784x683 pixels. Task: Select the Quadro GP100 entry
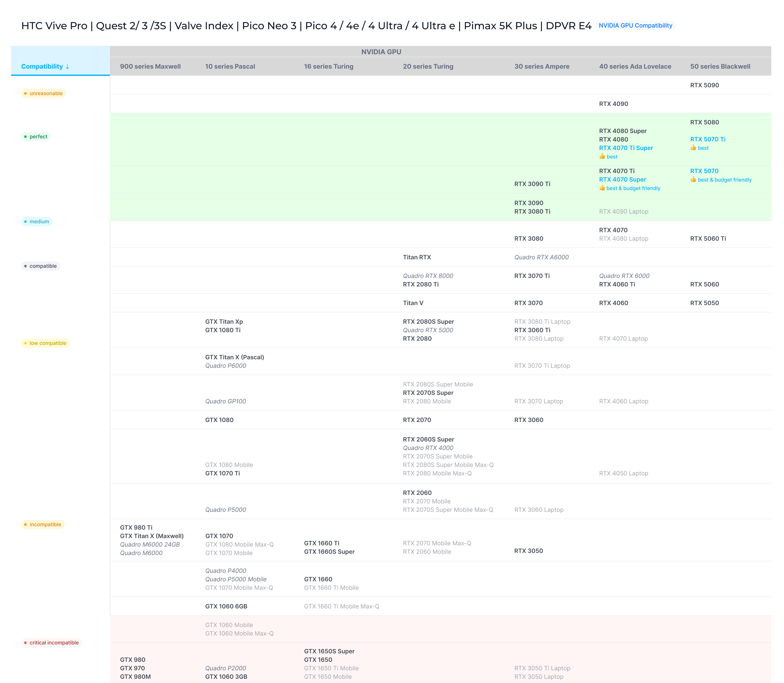click(x=225, y=401)
